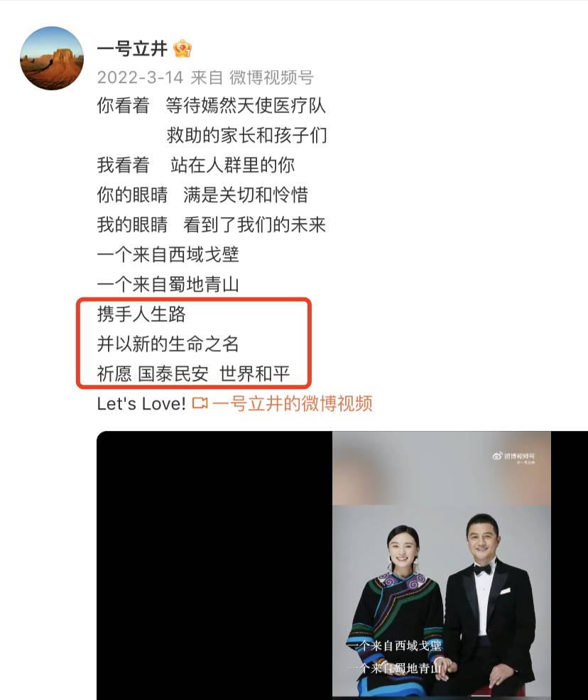Click the Let's Love! text
588x700 pixels.
tap(141, 403)
